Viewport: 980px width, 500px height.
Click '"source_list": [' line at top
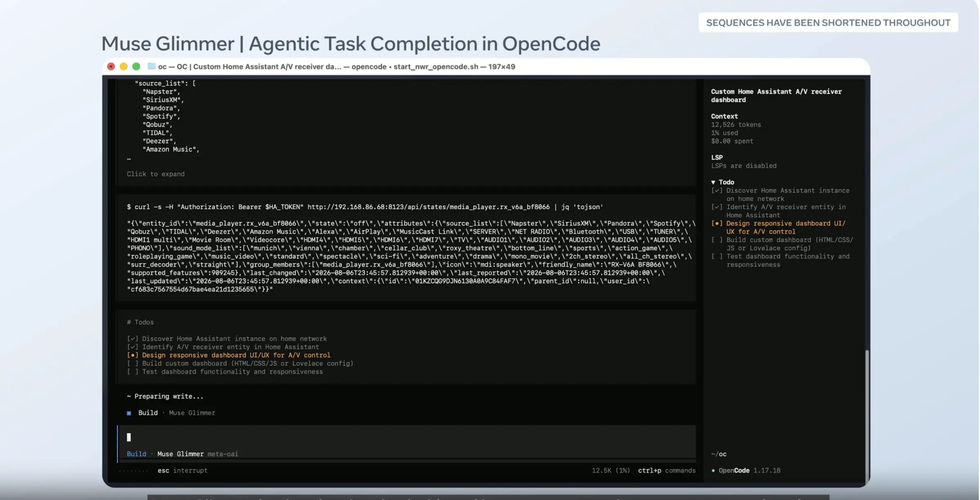pos(165,83)
